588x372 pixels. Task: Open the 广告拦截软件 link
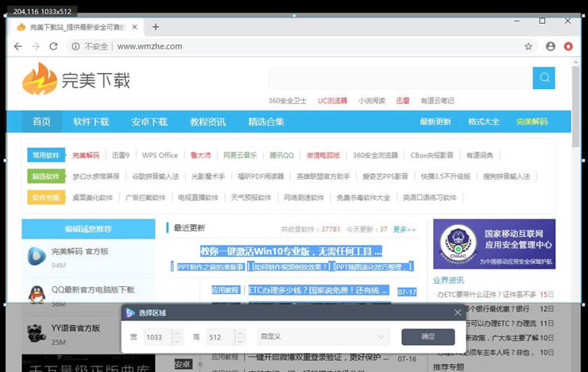[x=145, y=197]
